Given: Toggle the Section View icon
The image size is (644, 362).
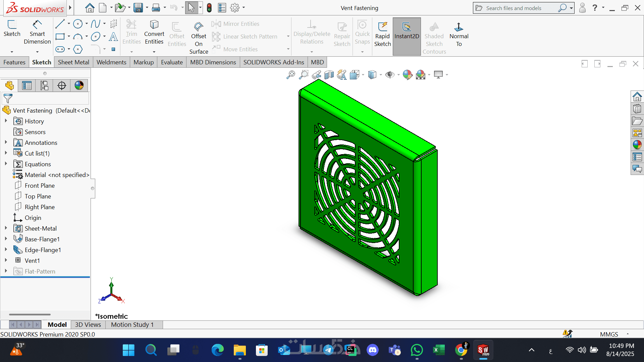Looking at the screenshot, I should point(329,74).
